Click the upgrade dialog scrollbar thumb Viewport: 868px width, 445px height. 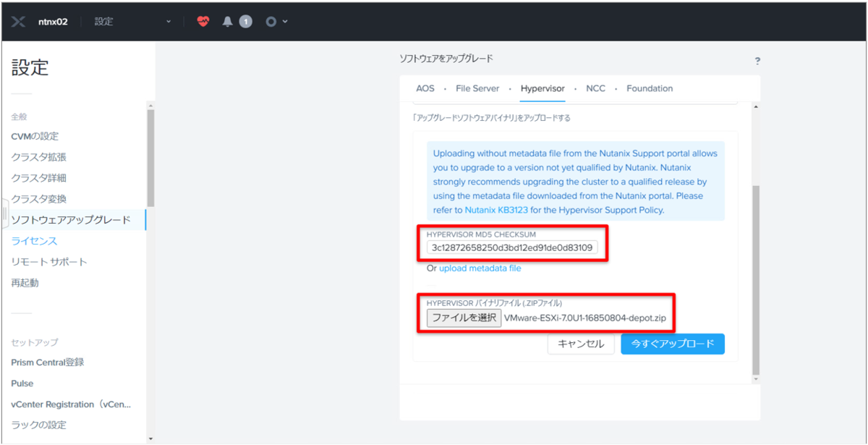[x=757, y=279]
